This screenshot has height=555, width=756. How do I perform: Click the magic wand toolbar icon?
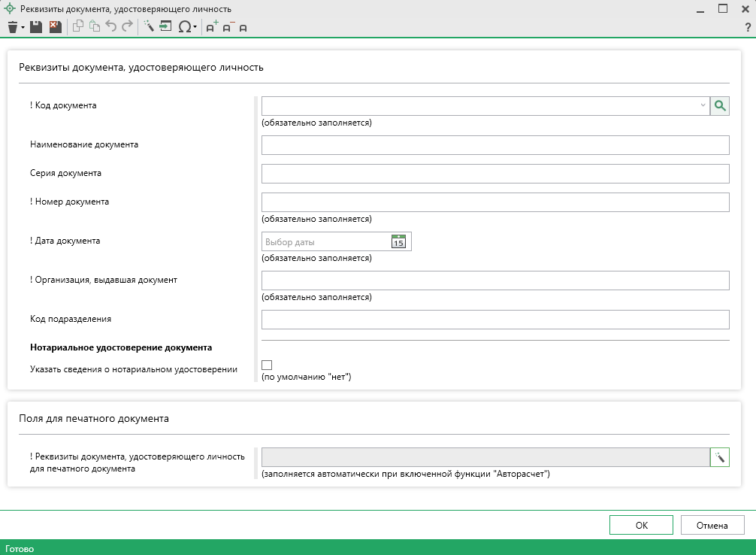(149, 27)
